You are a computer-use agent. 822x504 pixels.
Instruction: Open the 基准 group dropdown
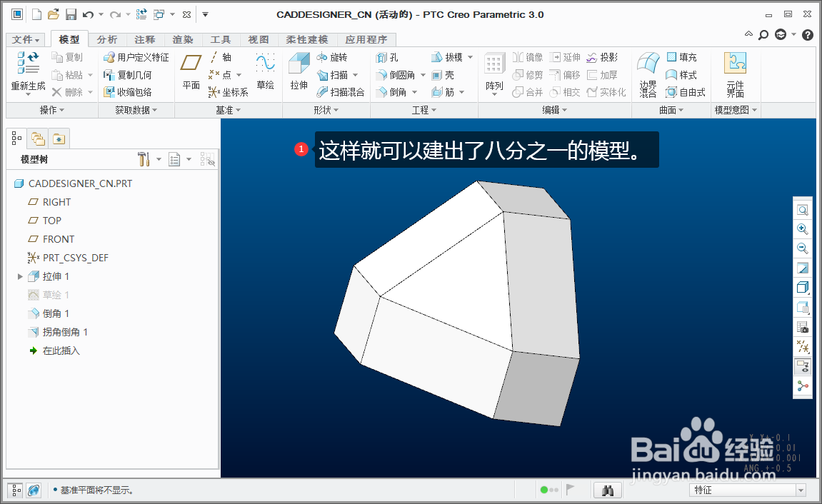[229, 110]
